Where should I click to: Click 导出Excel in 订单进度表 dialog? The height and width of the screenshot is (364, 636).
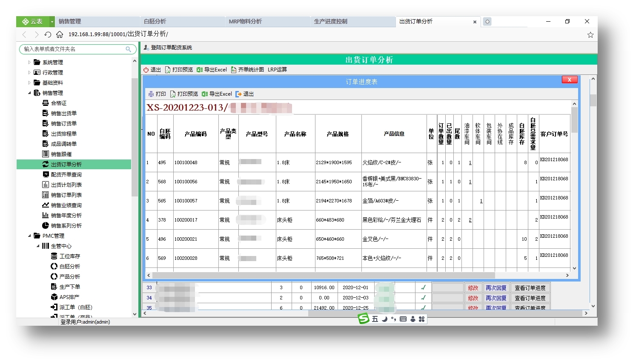[217, 94]
